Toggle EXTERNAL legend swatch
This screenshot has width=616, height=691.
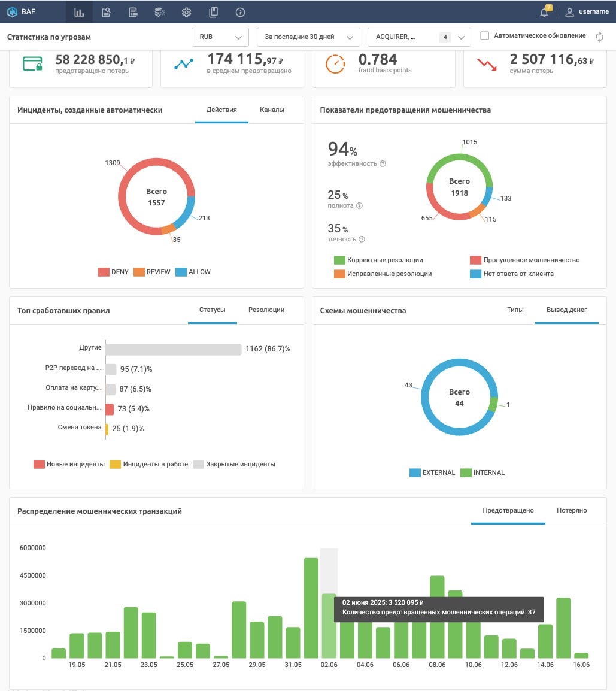click(415, 472)
